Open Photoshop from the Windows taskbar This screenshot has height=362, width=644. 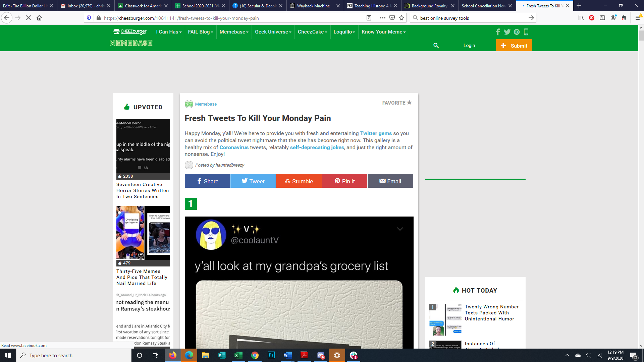pyautogui.click(x=271, y=355)
